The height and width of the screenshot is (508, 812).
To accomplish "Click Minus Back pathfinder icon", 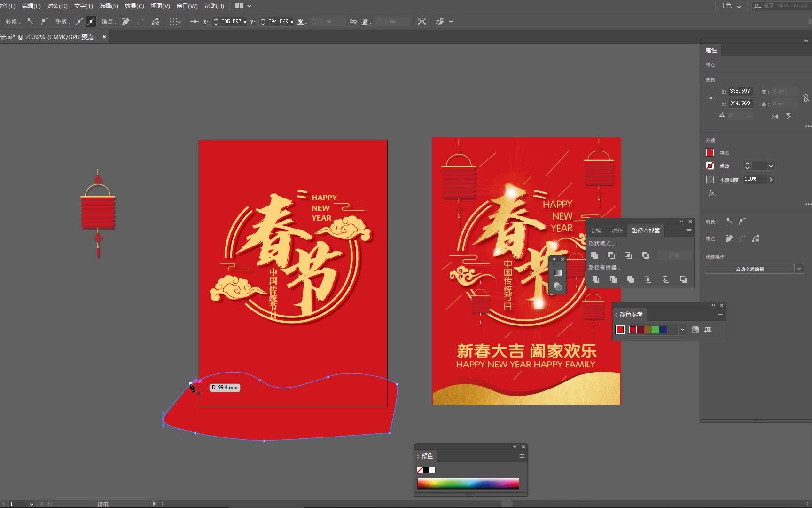I will 684,279.
